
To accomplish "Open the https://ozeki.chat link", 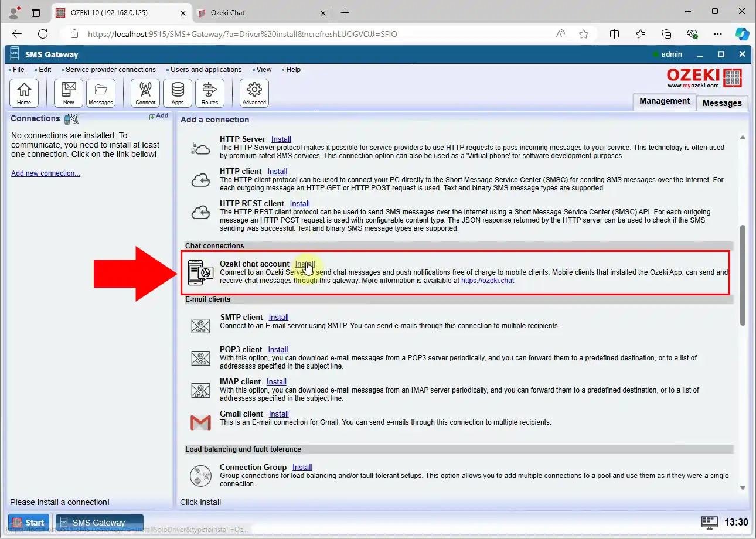I will pyautogui.click(x=488, y=281).
